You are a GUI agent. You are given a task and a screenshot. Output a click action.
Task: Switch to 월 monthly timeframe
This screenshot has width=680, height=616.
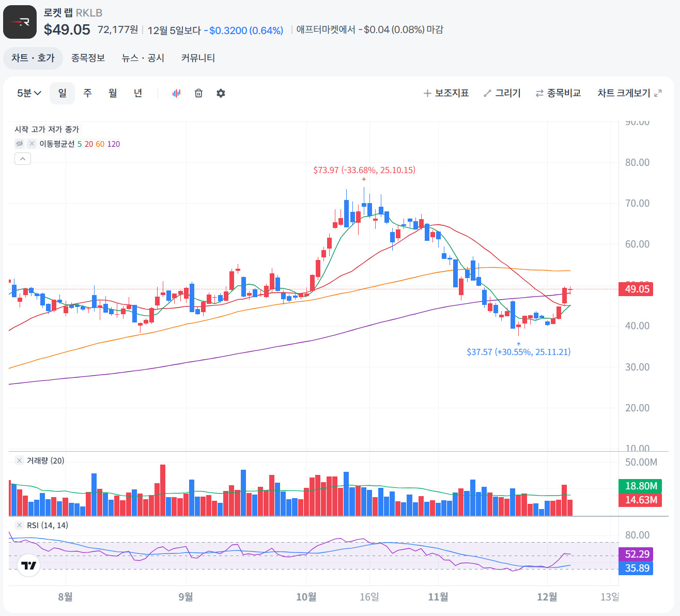pos(113,93)
